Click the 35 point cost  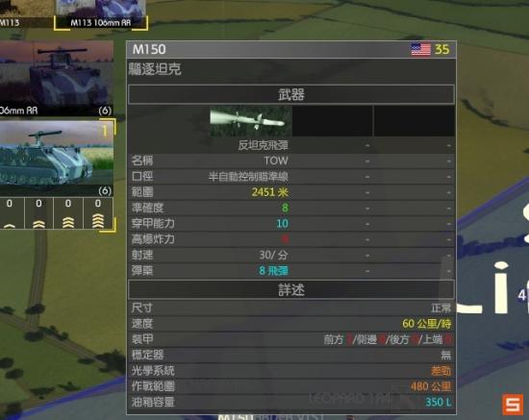point(442,50)
